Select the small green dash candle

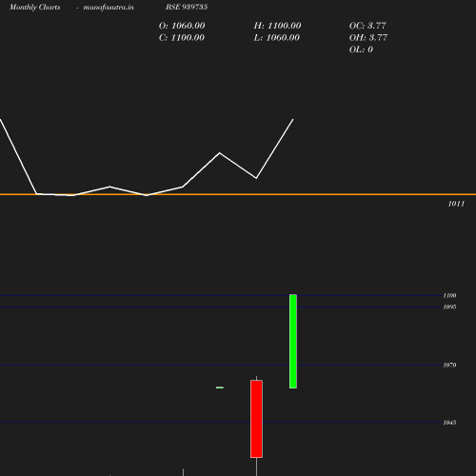point(220,387)
